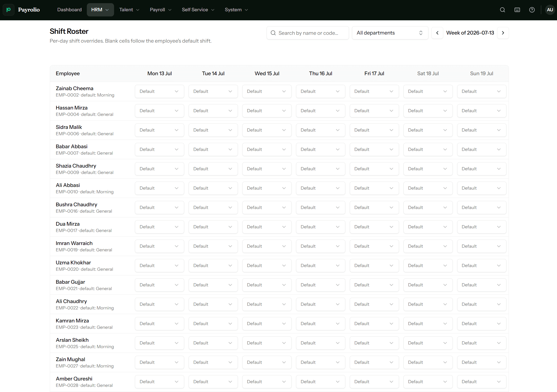Screen dimensions: 557x392
Task: Click employee name Arslan Sheikh
Action: (x=72, y=340)
